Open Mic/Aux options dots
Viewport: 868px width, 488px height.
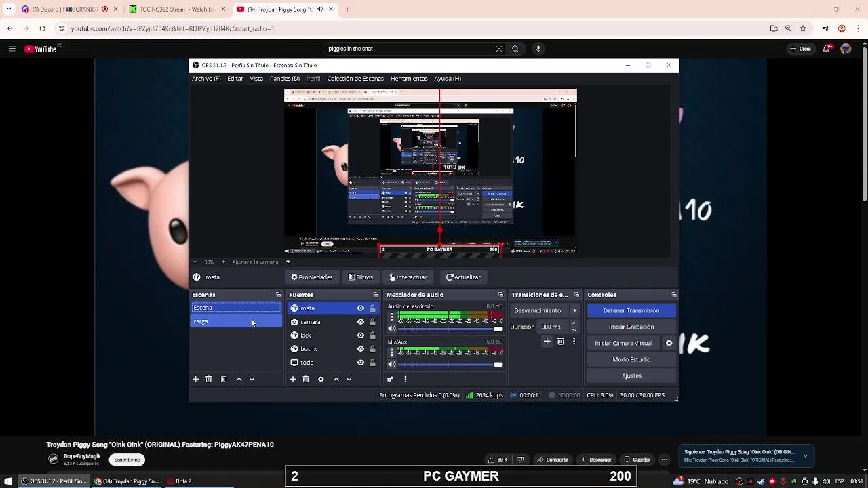(x=391, y=352)
